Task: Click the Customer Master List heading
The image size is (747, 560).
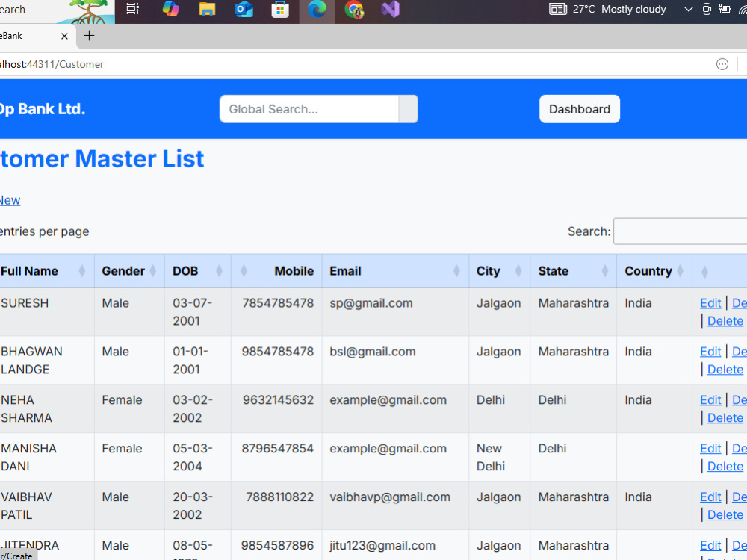Action: tap(102, 158)
